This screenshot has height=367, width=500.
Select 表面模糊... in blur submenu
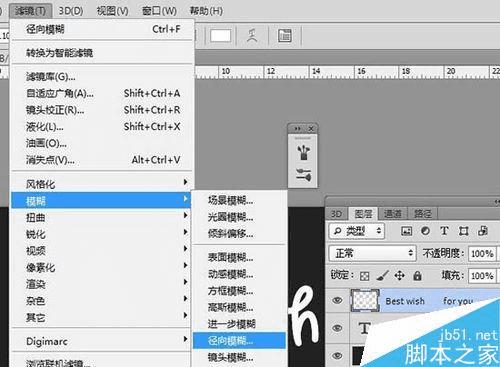pyautogui.click(x=239, y=257)
